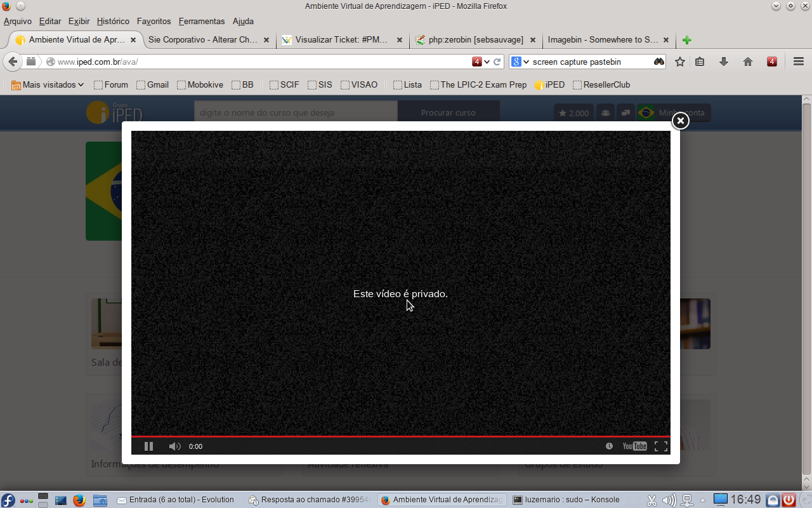Open SCIF bookmark
This screenshot has height=508, width=812.
click(x=284, y=84)
